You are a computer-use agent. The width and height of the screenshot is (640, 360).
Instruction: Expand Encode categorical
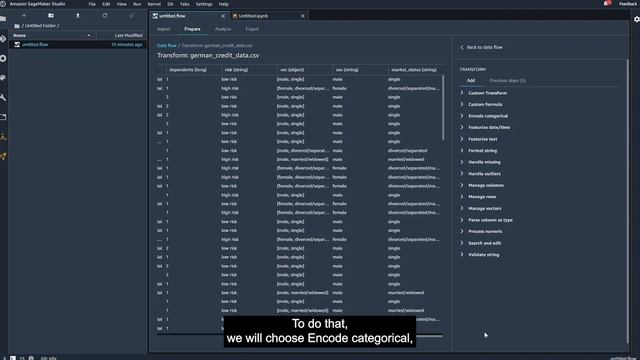tap(488, 116)
